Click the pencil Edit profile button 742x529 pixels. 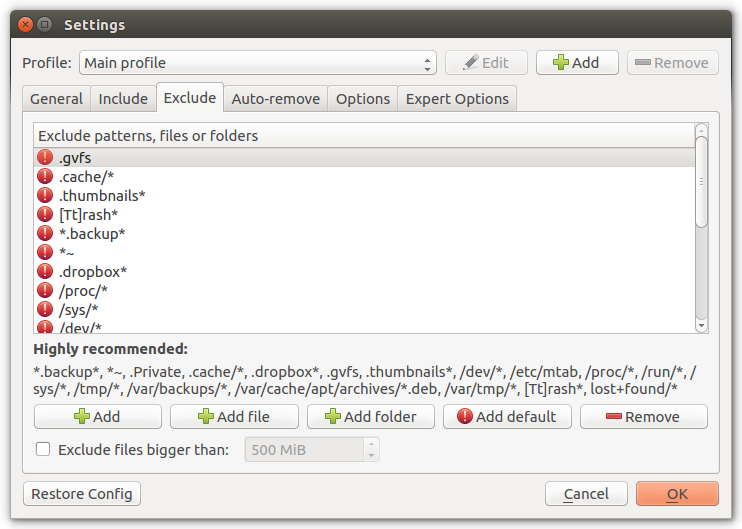486,62
